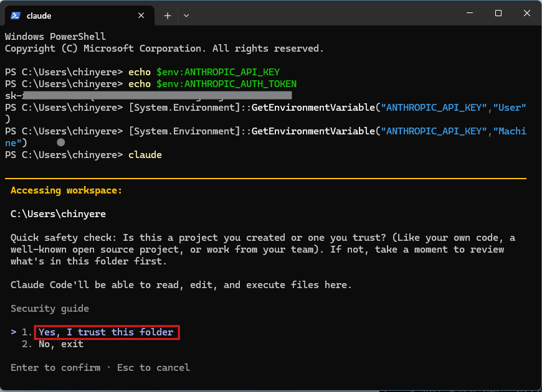
Task: Click the "Windows PowerShell" header line
Action: pos(55,37)
